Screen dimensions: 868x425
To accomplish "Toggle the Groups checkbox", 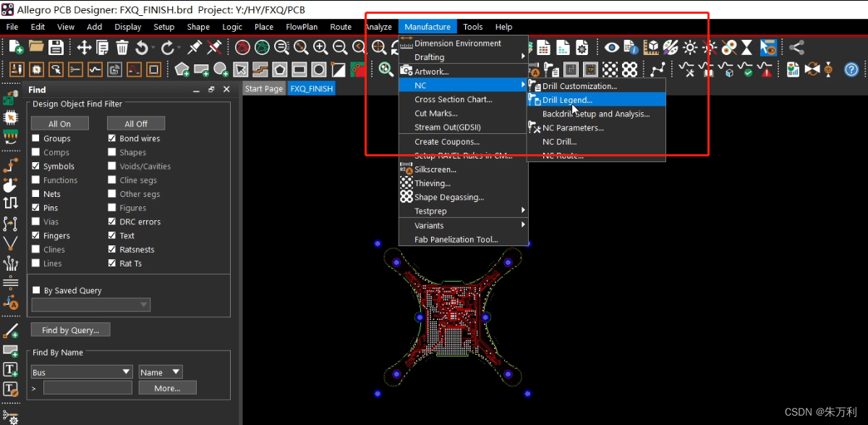I will [x=36, y=138].
